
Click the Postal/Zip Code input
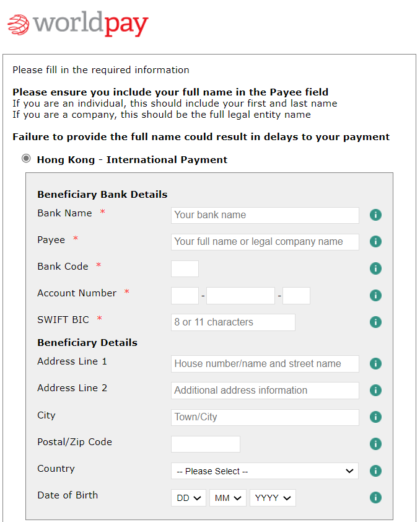pos(206,444)
